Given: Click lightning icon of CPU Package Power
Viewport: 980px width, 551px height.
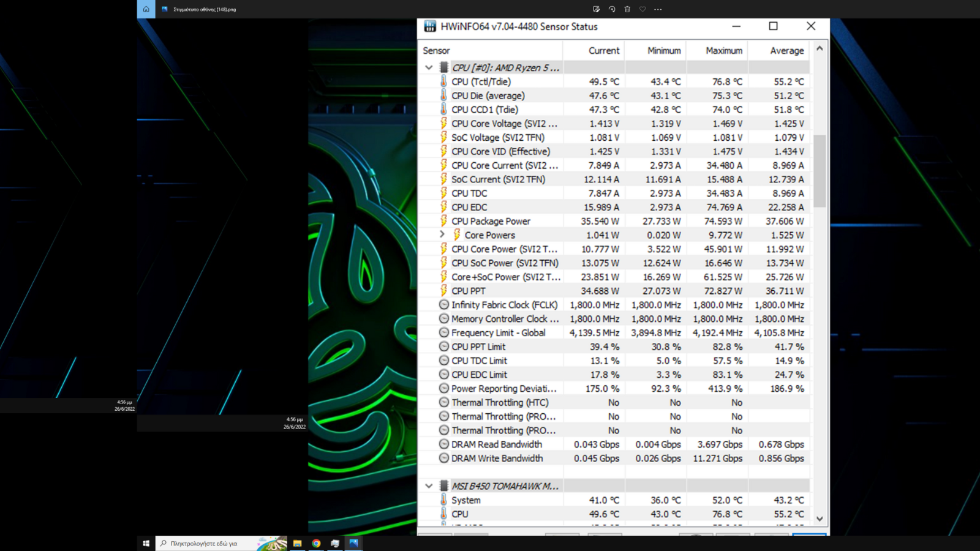Looking at the screenshot, I should point(443,221).
